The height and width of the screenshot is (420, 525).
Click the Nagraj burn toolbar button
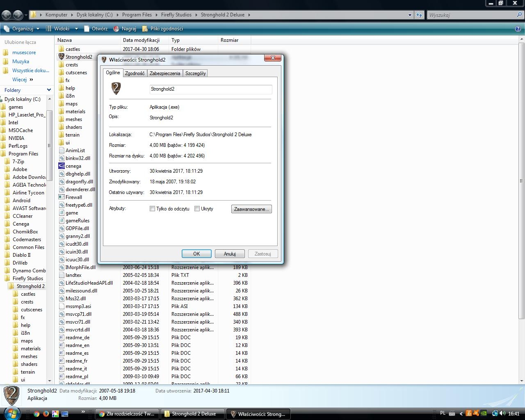pos(125,29)
